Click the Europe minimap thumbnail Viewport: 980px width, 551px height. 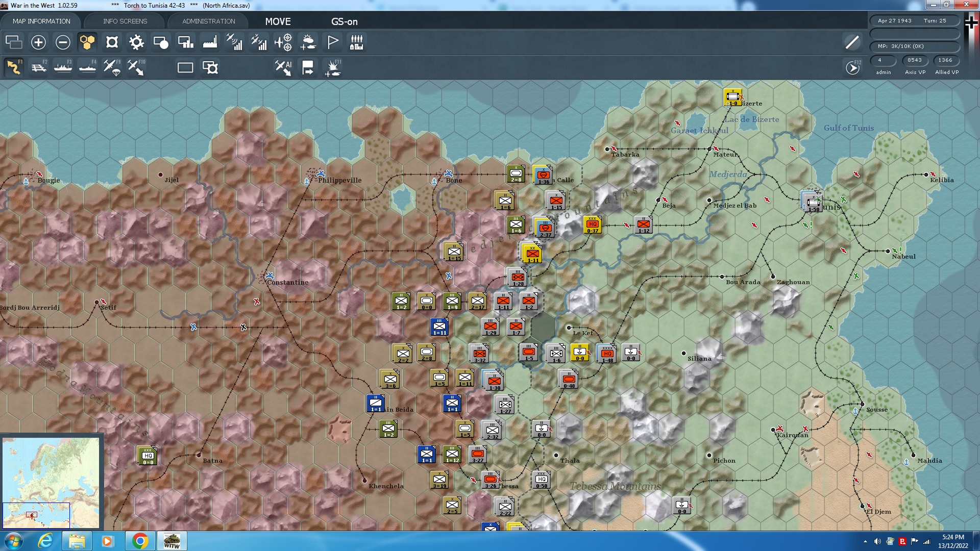[x=51, y=482]
